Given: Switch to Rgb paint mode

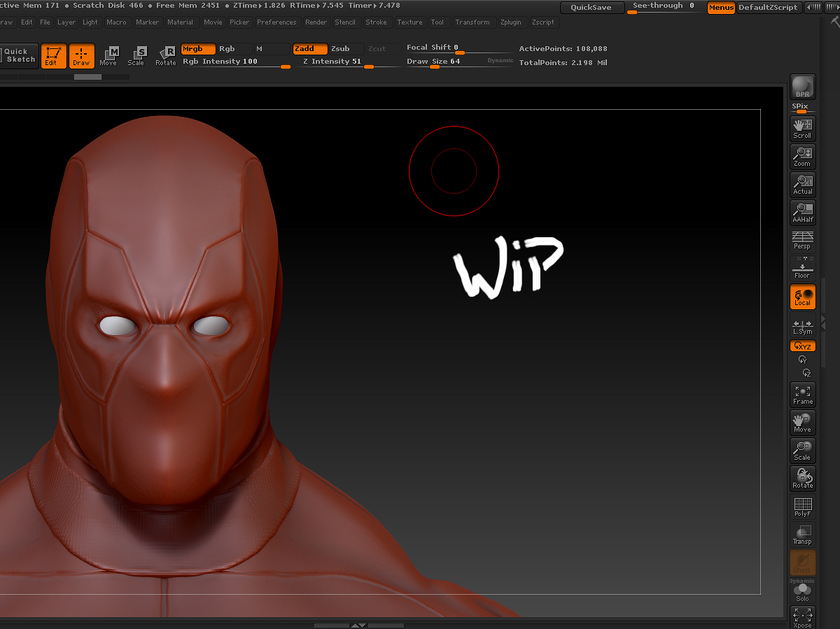Looking at the screenshot, I should tap(234, 49).
